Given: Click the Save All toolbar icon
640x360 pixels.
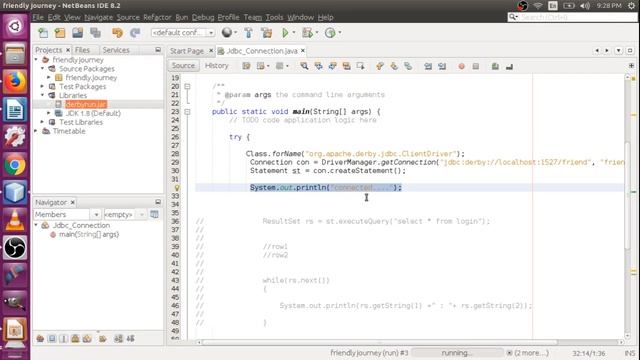Looking at the screenshot, I should pyautogui.click(x=96, y=33).
